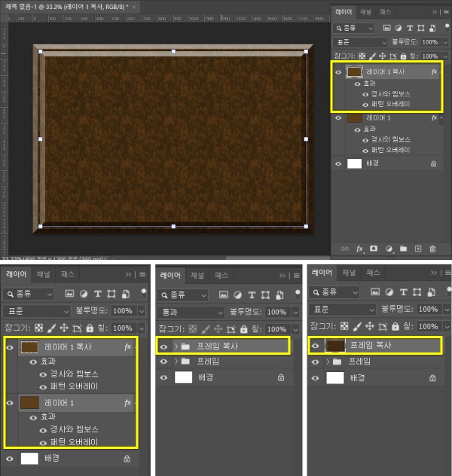The image size is (452, 476).
Task: Click lock image pixels brush icon in the top-right panel
Action: [372, 56]
